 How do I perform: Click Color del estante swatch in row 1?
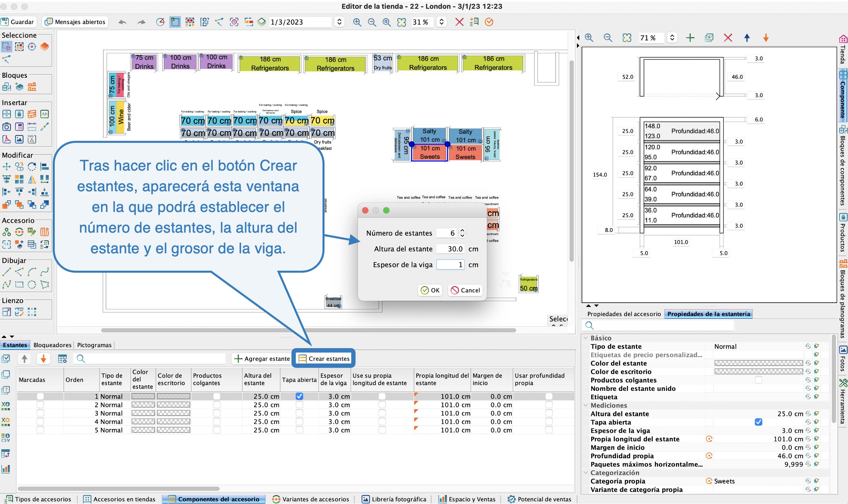point(143,396)
